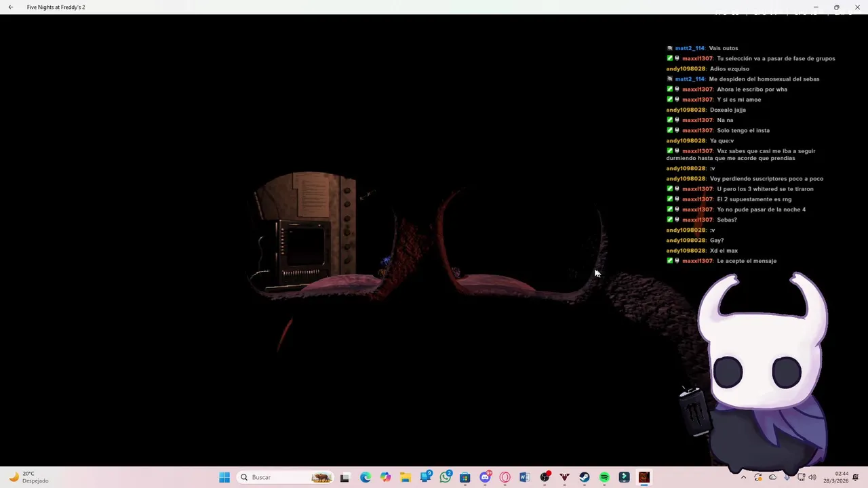Open the Windows Start menu
Image resolution: width=868 pixels, height=488 pixels.
(x=224, y=477)
